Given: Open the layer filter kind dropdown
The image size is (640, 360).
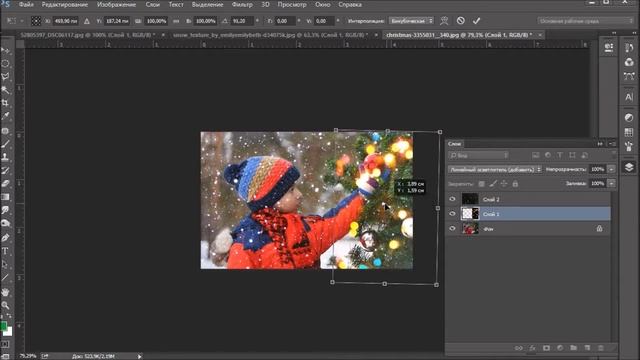Looking at the screenshot, I should click(x=478, y=155).
